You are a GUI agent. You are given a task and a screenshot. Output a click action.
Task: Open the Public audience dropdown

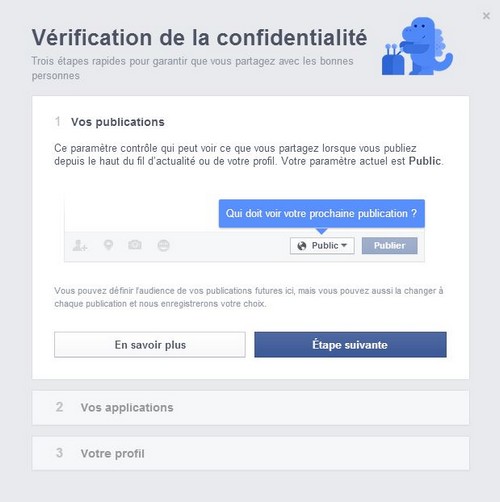pyautogui.click(x=322, y=246)
